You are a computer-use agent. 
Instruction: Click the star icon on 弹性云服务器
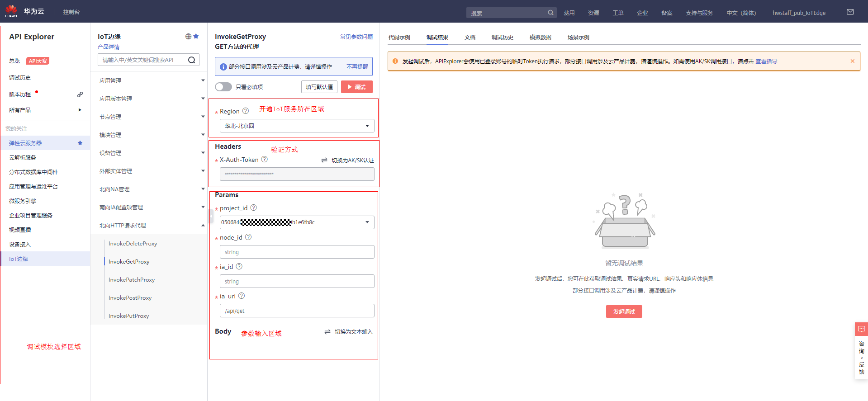point(80,143)
